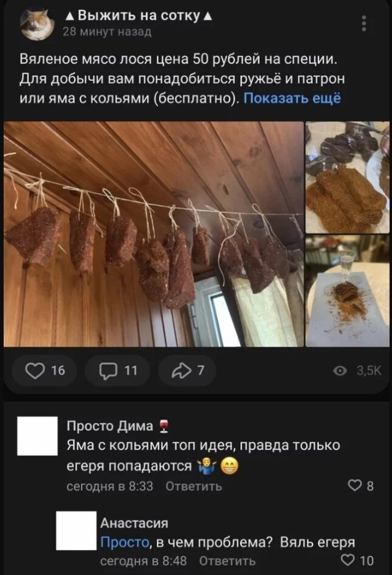The width and height of the screenshot is (392, 575).
Task: Like Анастасия's reply with the heart
Action: (358, 560)
